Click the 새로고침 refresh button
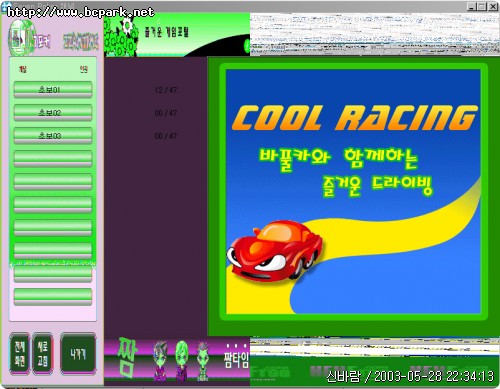 tap(42, 353)
